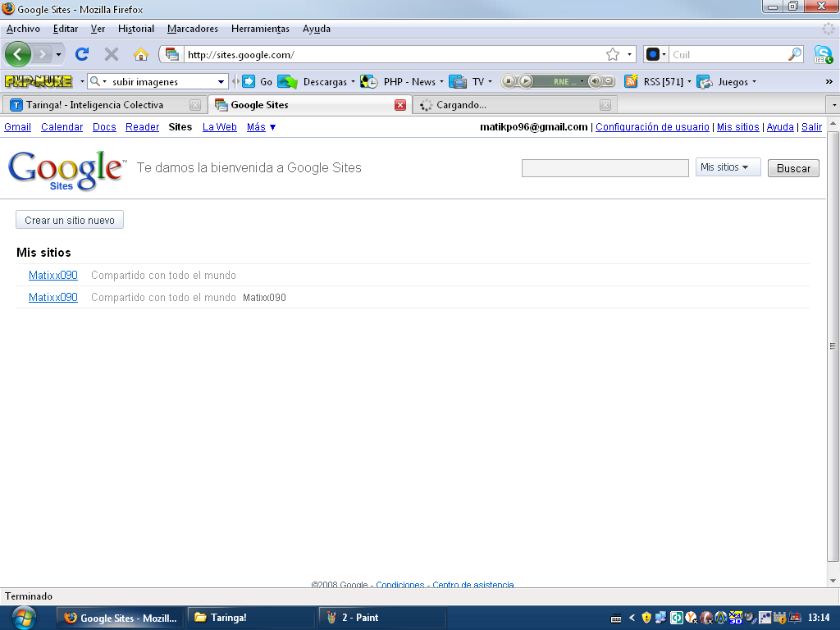Click the Skype toolbar icon
Screen dimensions: 840x630
pos(823,54)
